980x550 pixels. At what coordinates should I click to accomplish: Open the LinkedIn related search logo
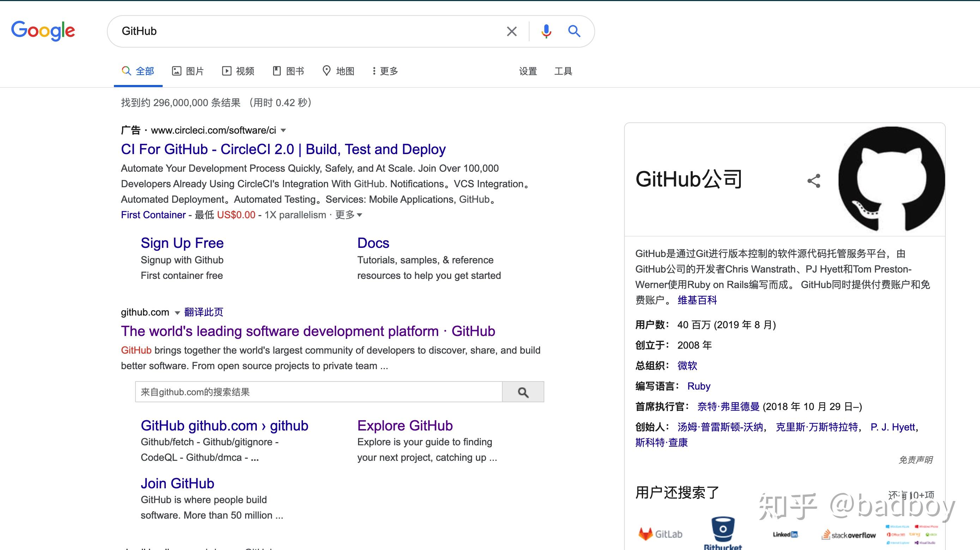(785, 534)
